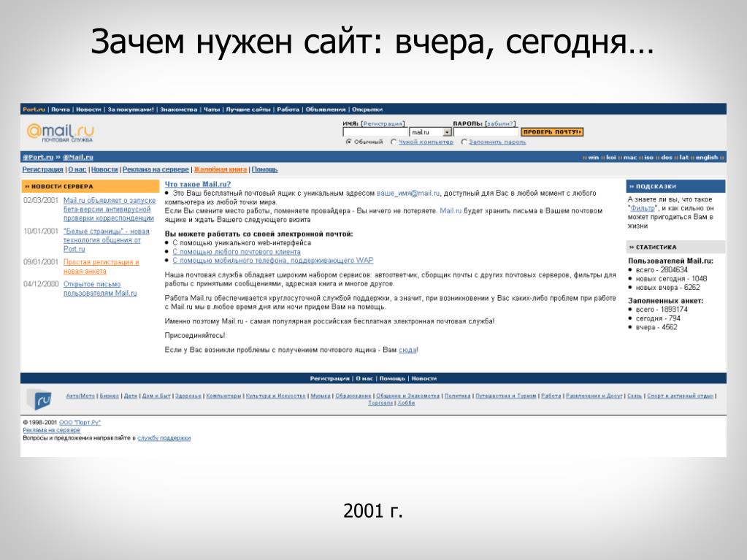Viewport: 747px width, 560px height.
Task: Open 'Реклама на сервере' link under copyright
Action: coord(51,430)
